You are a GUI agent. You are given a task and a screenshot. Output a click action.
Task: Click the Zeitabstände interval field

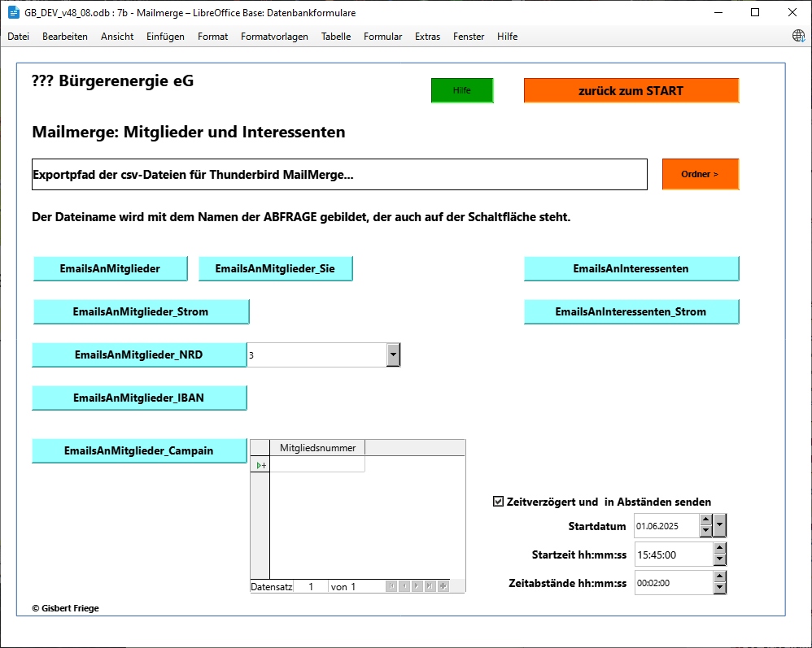point(674,583)
